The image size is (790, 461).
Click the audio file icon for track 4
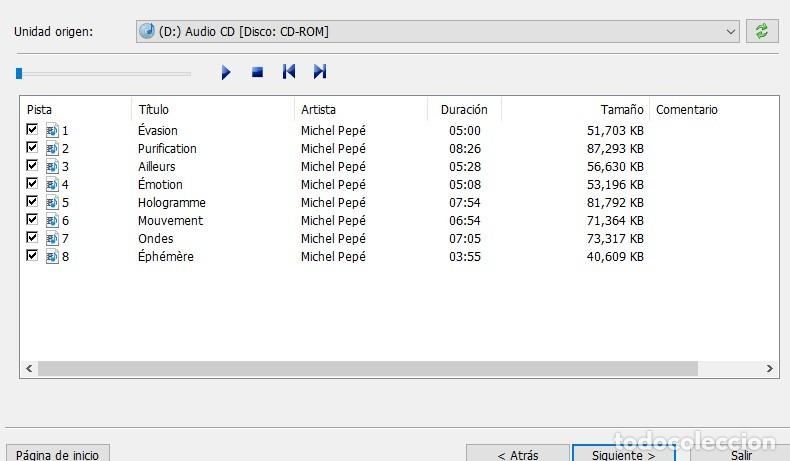[52, 184]
